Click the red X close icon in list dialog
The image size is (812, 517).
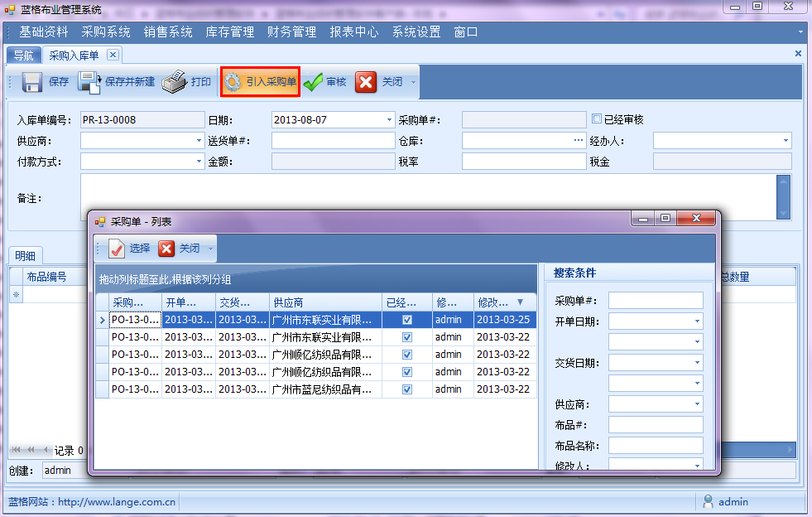tap(166, 249)
